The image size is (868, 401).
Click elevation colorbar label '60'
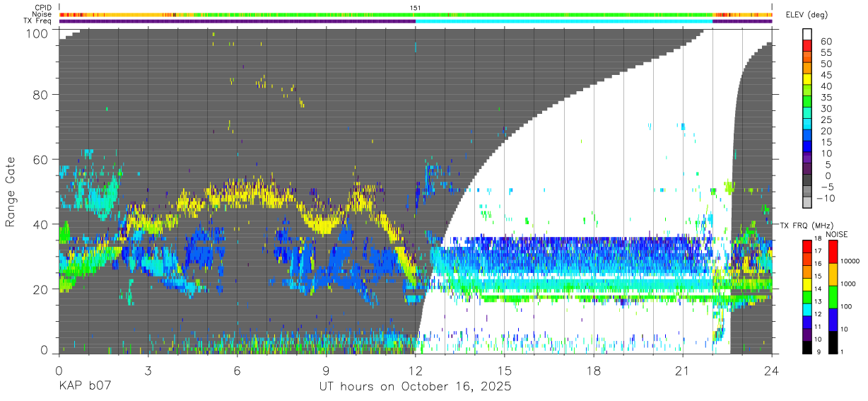click(826, 41)
